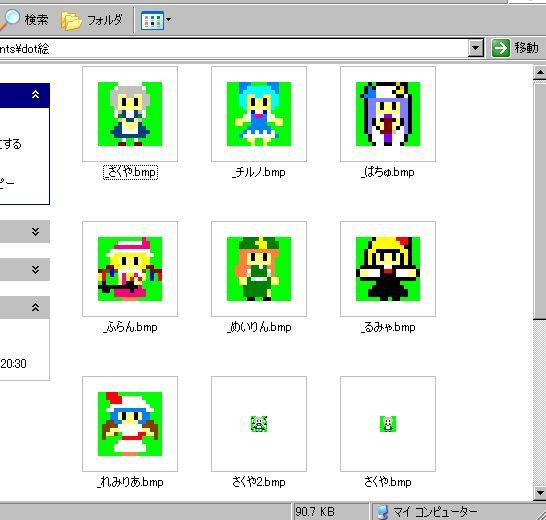Expand the first collapsed gray sidebar section
Screen dimensions: 546x520
pos(35,232)
